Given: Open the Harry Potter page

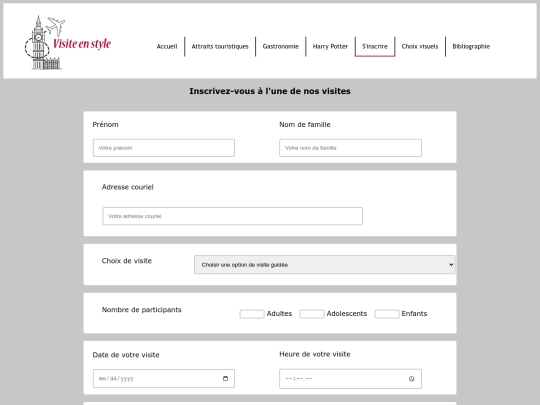Looking at the screenshot, I should tap(330, 46).
